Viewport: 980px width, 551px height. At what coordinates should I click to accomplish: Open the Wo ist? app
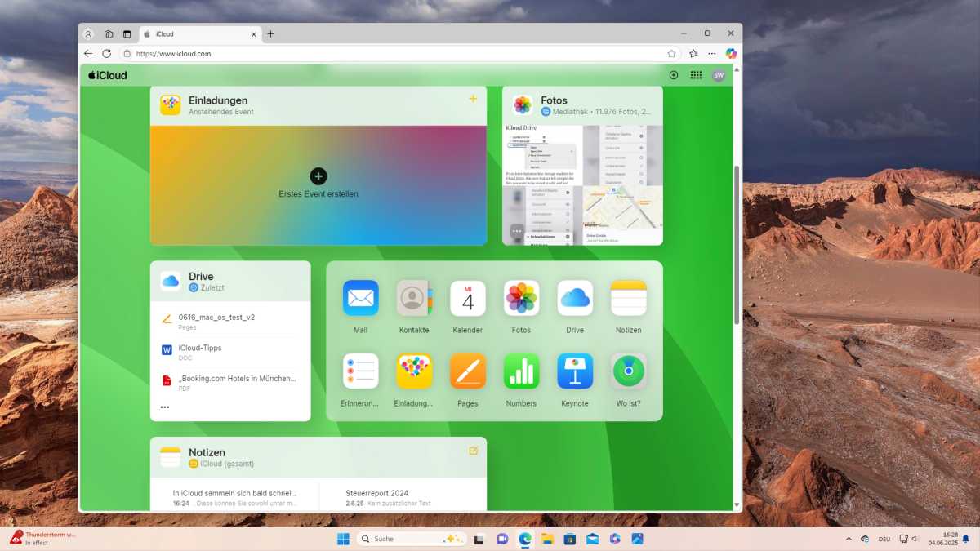(x=628, y=371)
